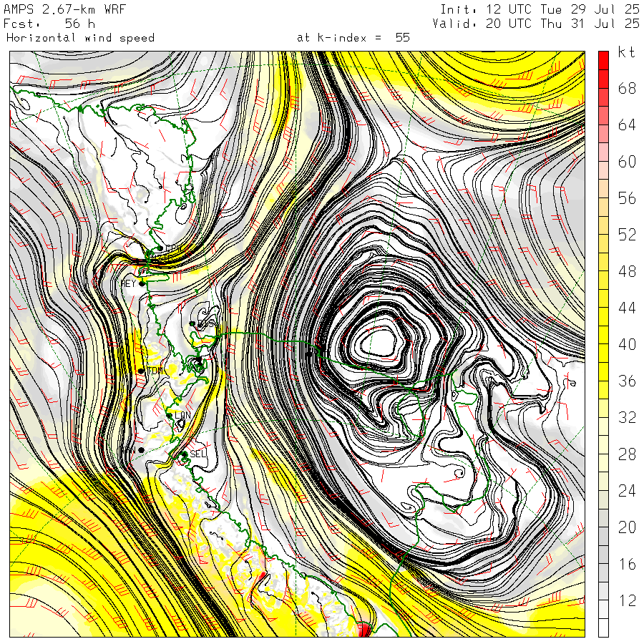Click the 44 value on the colorbar
The width and height of the screenshot is (644, 644).
pyautogui.click(x=627, y=308)
